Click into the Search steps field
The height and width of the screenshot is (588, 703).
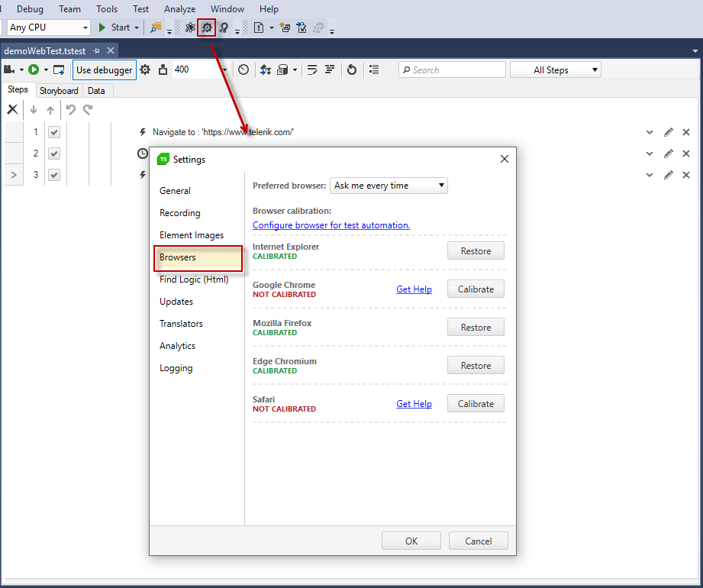coord(452,70)
